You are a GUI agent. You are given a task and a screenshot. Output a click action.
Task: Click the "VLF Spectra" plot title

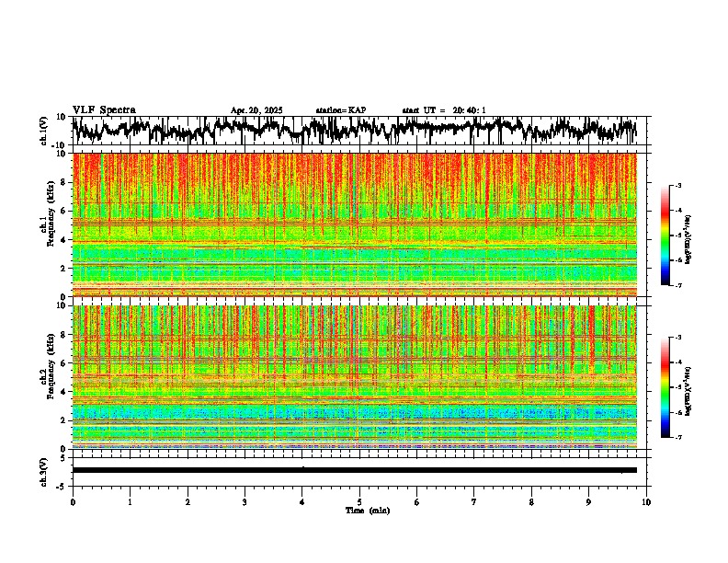point(104,110)
